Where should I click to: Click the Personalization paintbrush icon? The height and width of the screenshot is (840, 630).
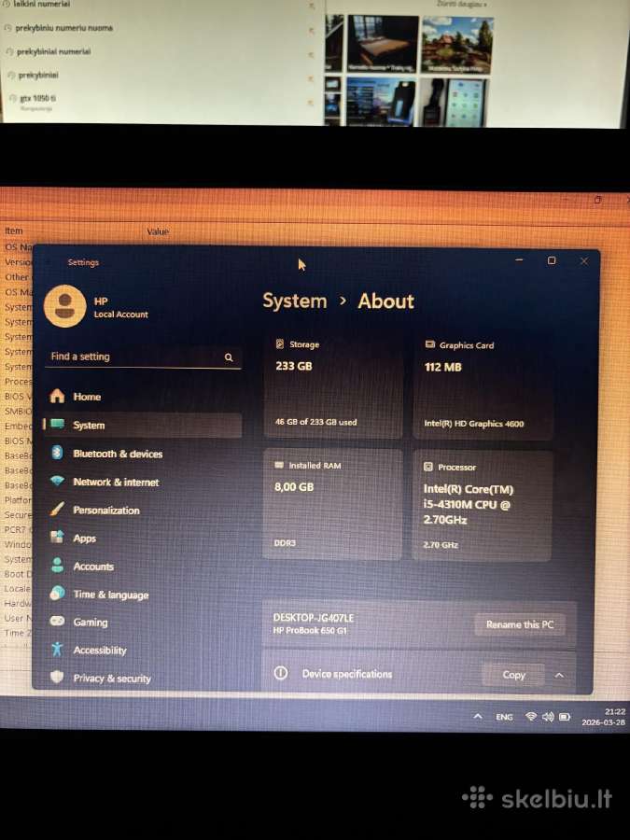point(57,509)
